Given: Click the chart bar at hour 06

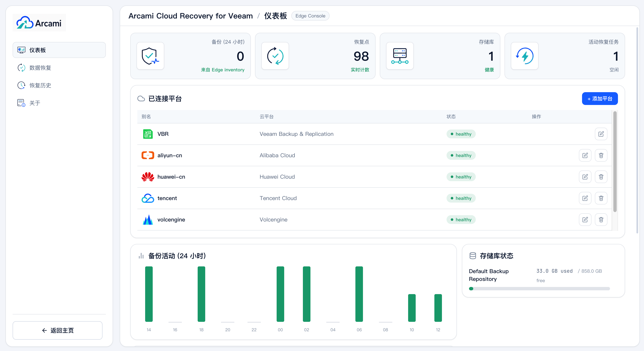Looking at the screenshot, I should click(x=359, y=294).
